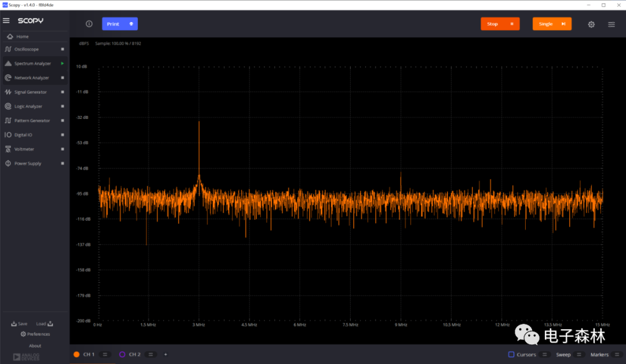Screen dimensions: 626x364
Task: Click the Logic Analyzer icon
Action: click(8, 107)
